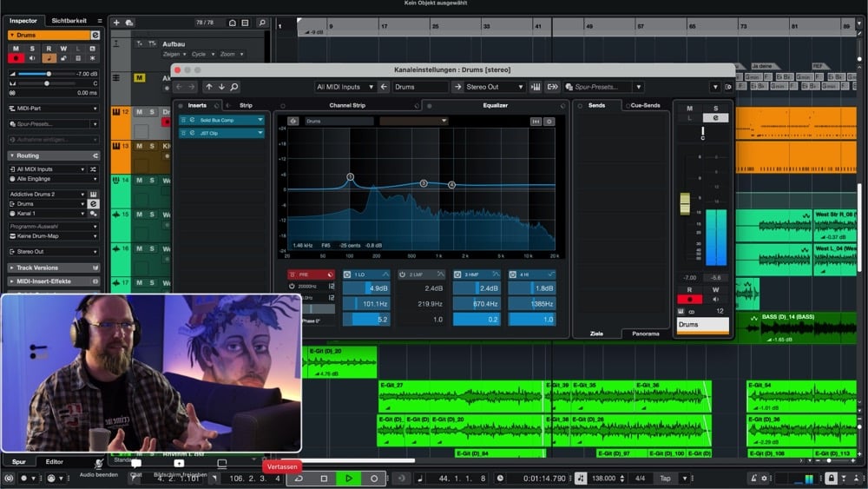Click record enable button in Inspector
Screen dimensions: 868x489
tap(16, 58)
